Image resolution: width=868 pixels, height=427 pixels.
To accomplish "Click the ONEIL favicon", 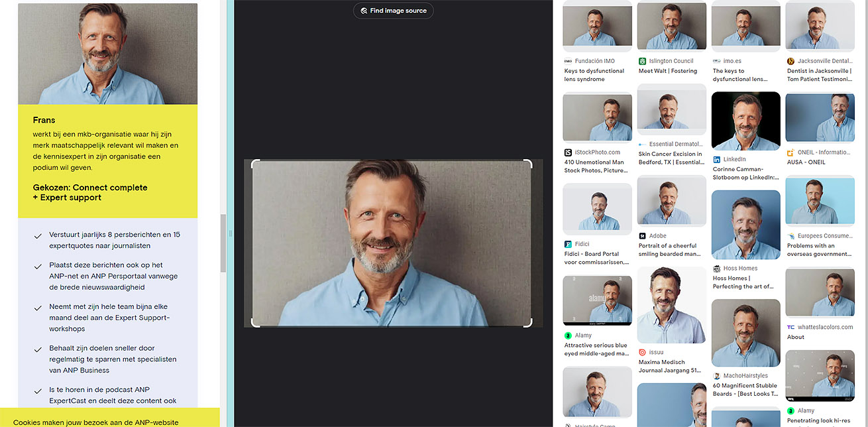I will pyautogui.click(x=790, y=152).
